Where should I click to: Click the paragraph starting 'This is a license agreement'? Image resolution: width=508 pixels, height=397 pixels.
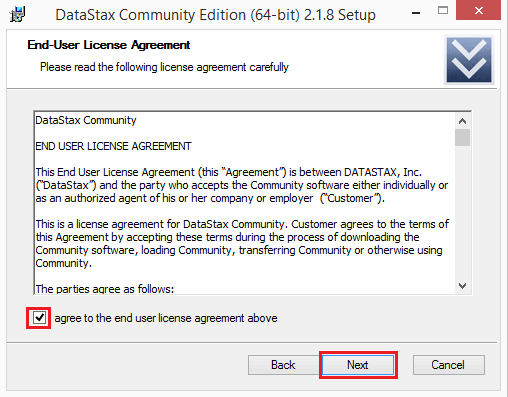[242, 243]
